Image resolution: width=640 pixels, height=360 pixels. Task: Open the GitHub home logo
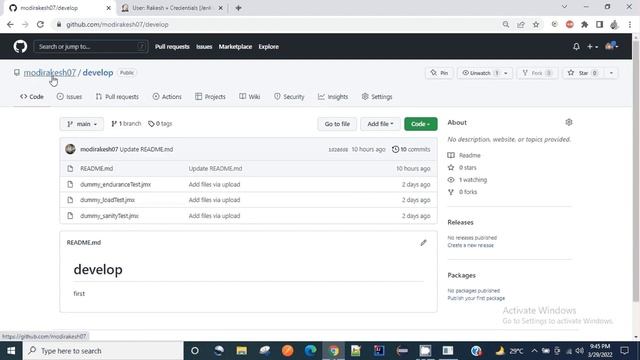[x=20, y=47]
